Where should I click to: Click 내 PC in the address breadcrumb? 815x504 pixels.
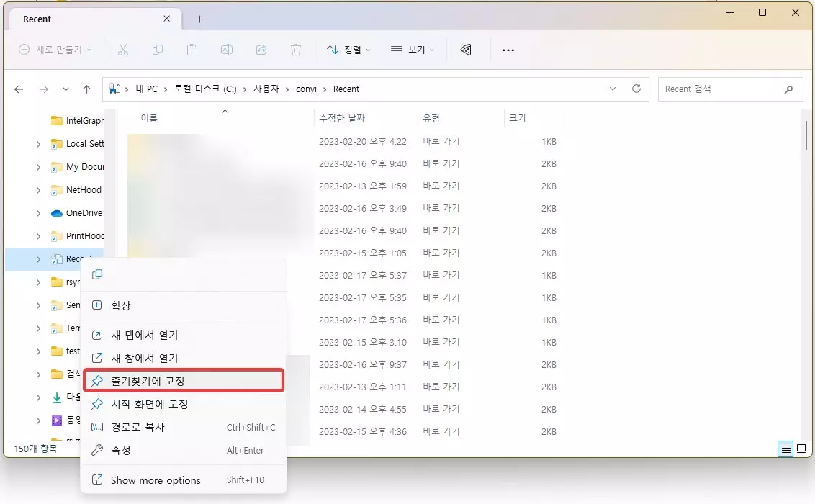[147, 89]
